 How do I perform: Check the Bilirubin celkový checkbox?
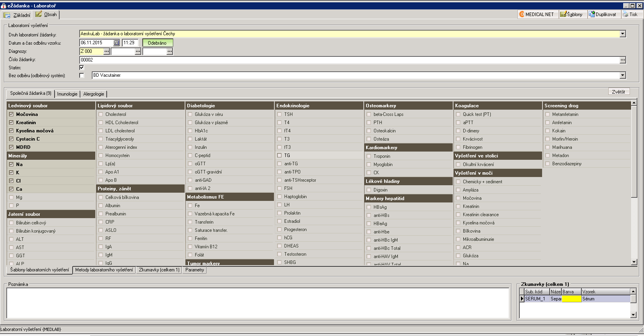11,223
